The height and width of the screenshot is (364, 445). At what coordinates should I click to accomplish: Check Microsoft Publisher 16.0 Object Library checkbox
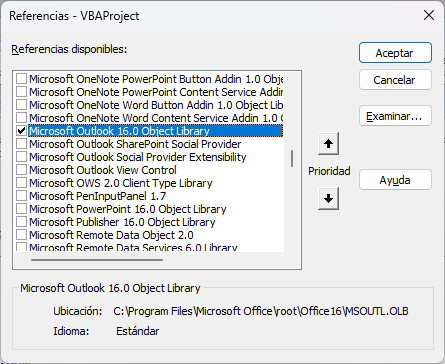[22, 222]
